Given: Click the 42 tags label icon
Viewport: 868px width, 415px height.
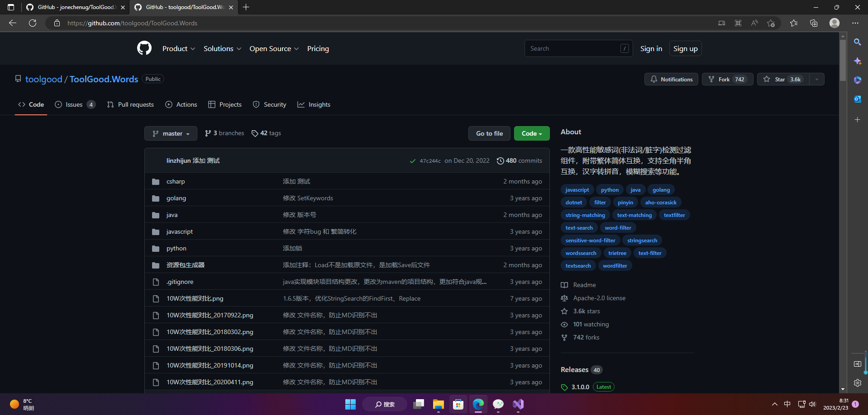Looking at the screenshot, I should pos(255,133).
